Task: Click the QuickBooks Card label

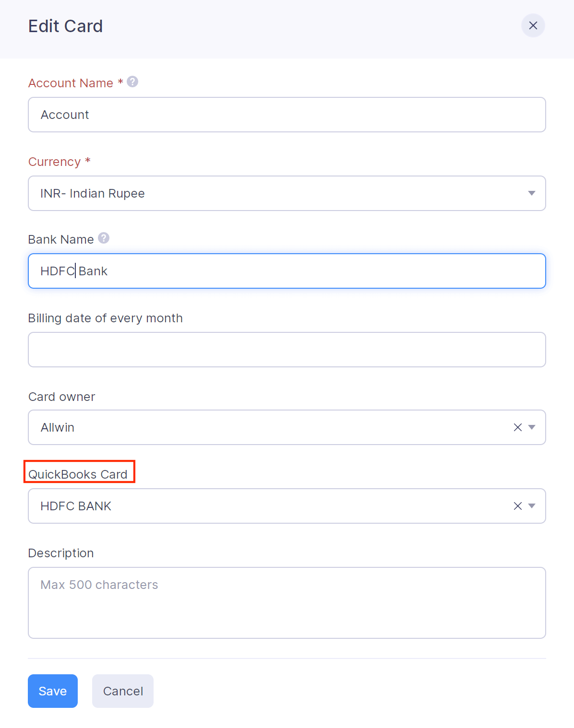Action: (78, 474)
